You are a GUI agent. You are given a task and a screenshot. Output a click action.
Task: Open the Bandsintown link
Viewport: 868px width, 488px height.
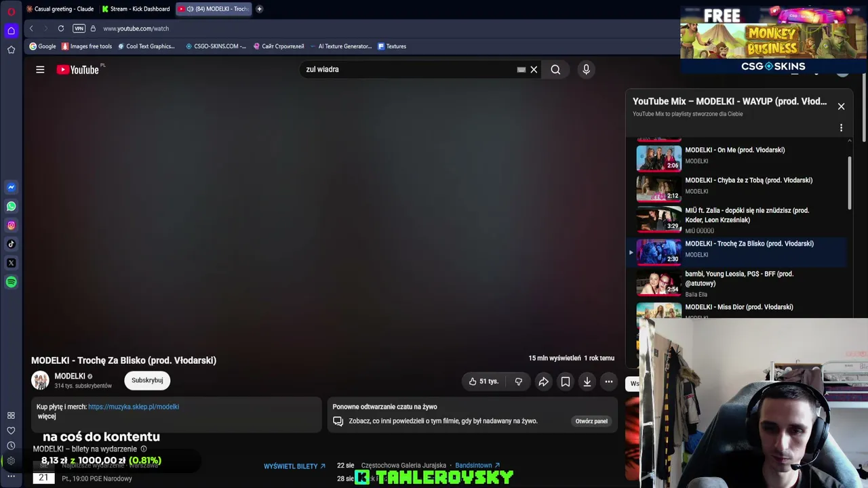pyautogui.click(x=477, y=466)
